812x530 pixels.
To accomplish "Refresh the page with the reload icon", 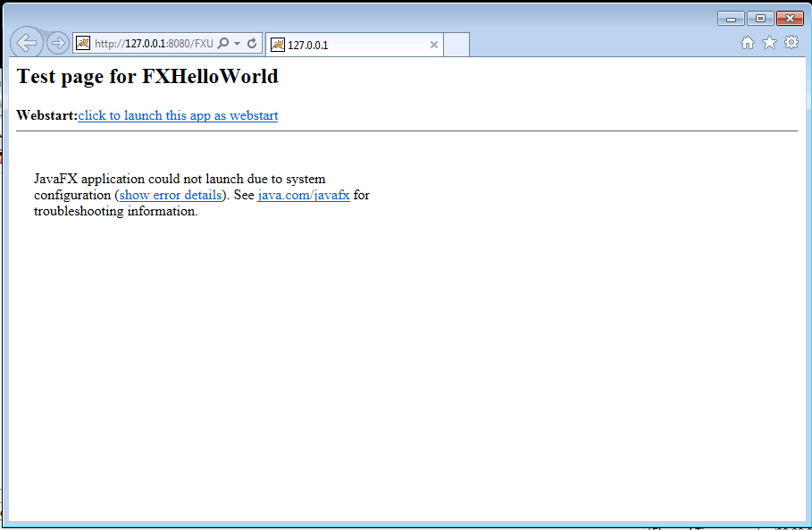I will coord(252,43).
